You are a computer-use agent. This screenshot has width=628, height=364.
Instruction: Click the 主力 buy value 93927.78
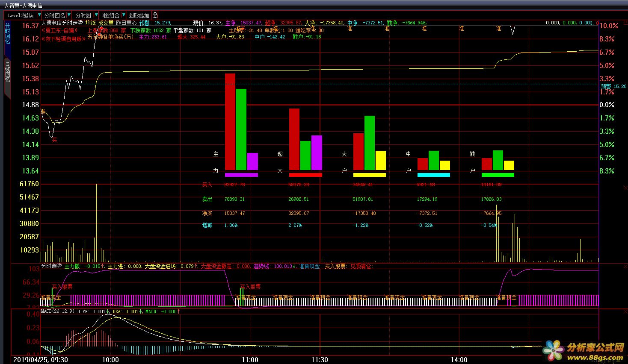[x=234, y=185]
